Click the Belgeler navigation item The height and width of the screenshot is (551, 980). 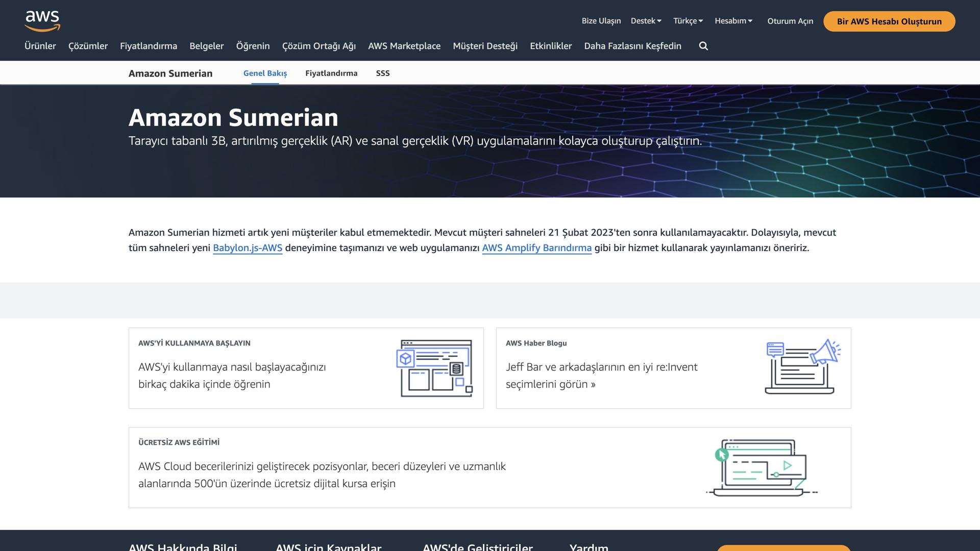[x=206, y=46]
